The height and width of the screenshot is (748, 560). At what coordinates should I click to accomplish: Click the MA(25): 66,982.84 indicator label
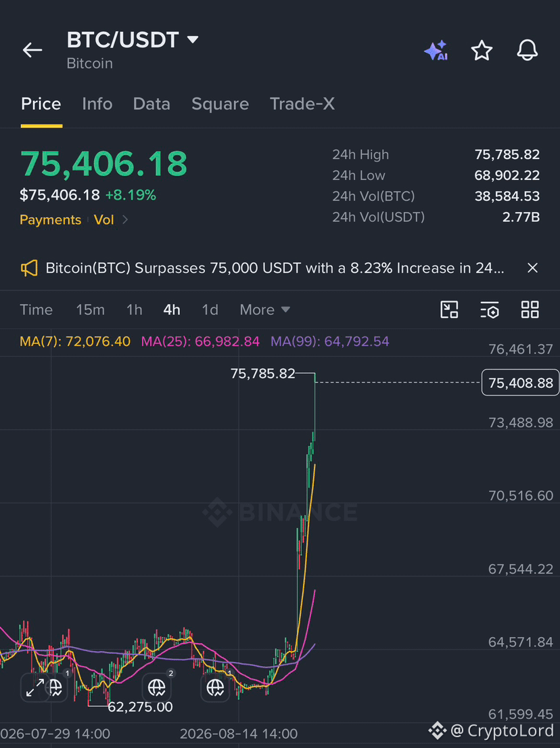[x=200, y=342]
